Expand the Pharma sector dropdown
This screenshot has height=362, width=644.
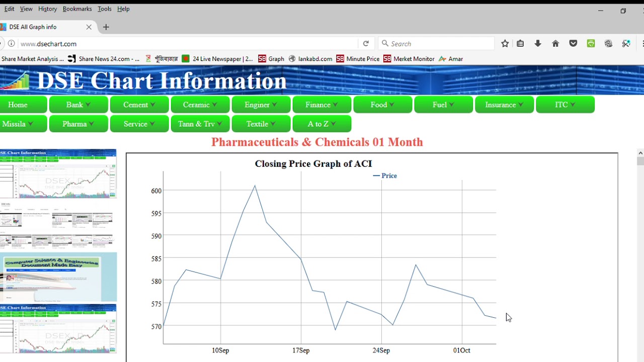(x=78, y=124)
